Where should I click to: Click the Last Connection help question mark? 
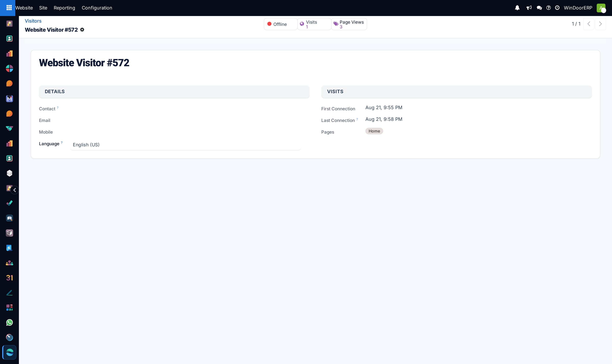click(357, 119)
